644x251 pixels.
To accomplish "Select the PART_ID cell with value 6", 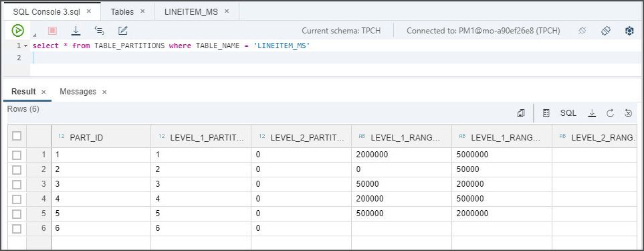I will [101, 229].
